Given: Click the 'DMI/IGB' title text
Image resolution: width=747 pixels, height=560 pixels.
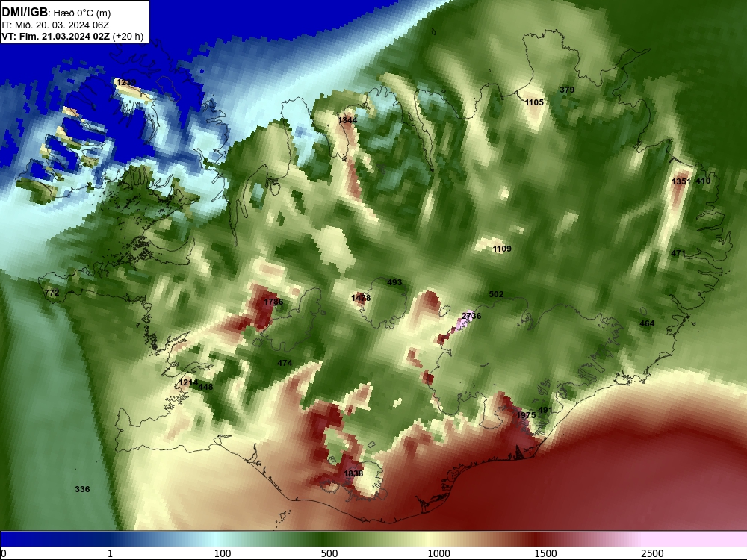Looking at the screenshot, I should click(25, 12).
